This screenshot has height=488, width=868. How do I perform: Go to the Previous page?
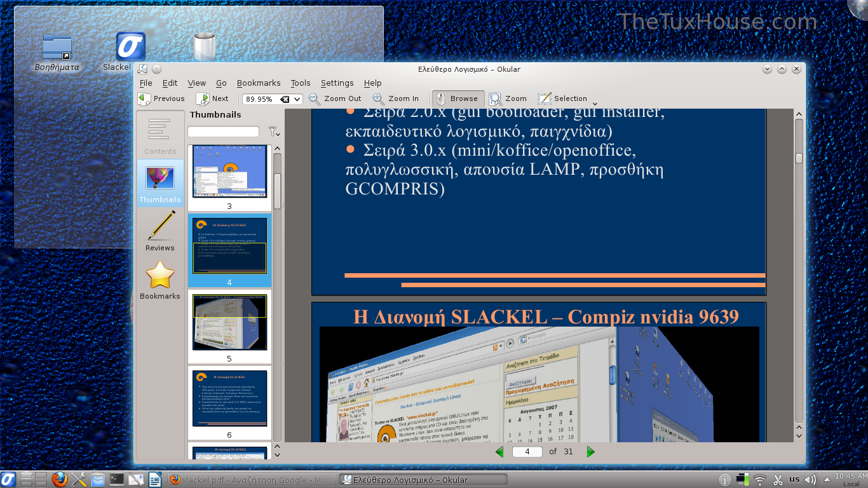(161, 98)
